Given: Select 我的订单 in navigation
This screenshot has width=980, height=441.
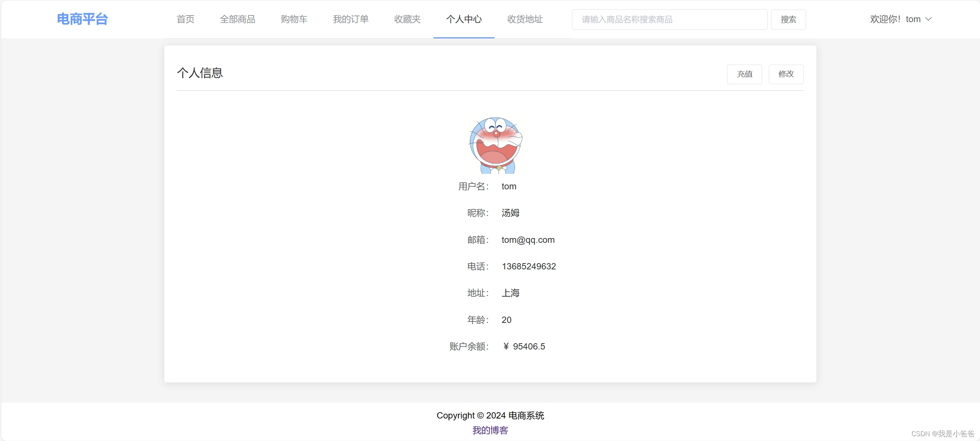Looking at the screenshot, I should pos(351,19).
